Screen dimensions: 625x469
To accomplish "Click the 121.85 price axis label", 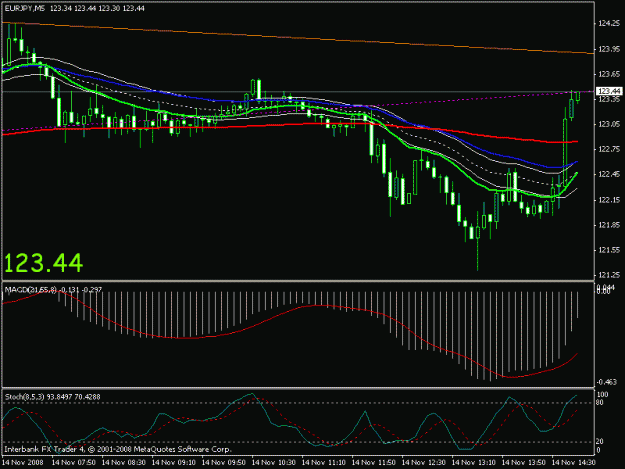I will click(609, 225).
